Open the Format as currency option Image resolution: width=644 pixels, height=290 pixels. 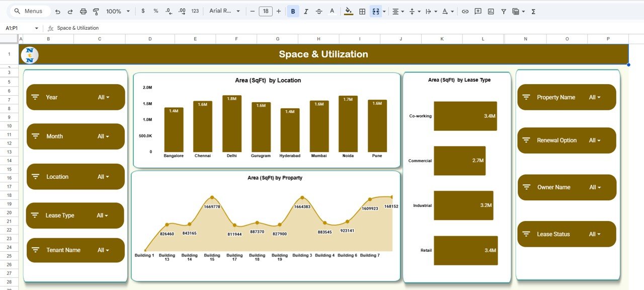point(142,11)
